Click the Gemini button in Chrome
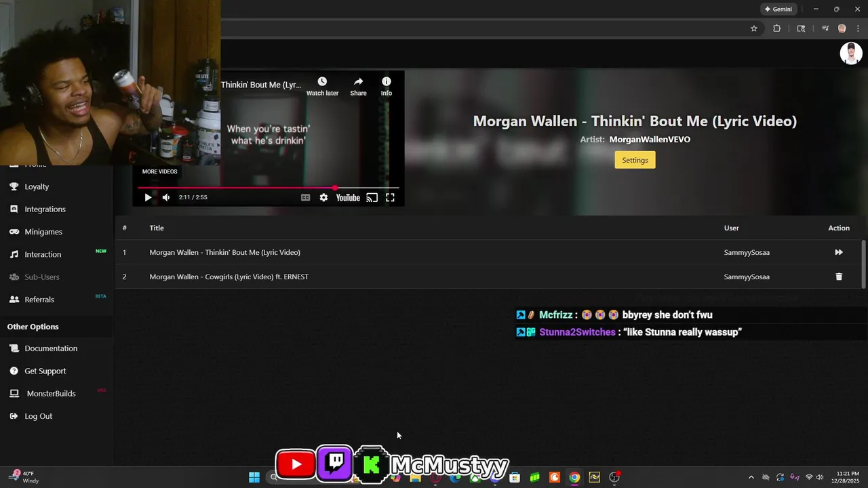Image resolution: width=868 pixels, height=488 pixels. click(778, 9)
